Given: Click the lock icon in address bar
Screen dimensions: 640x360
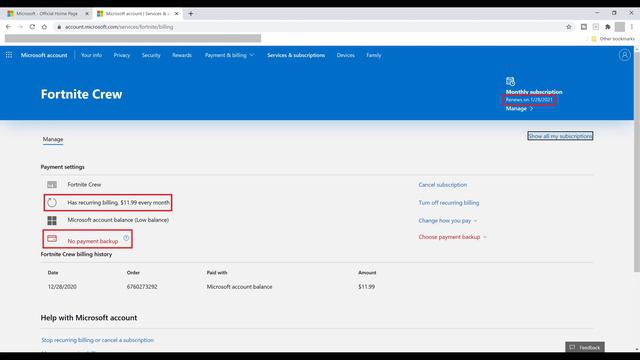Looking at the screenshot, I should coord(59,27).
